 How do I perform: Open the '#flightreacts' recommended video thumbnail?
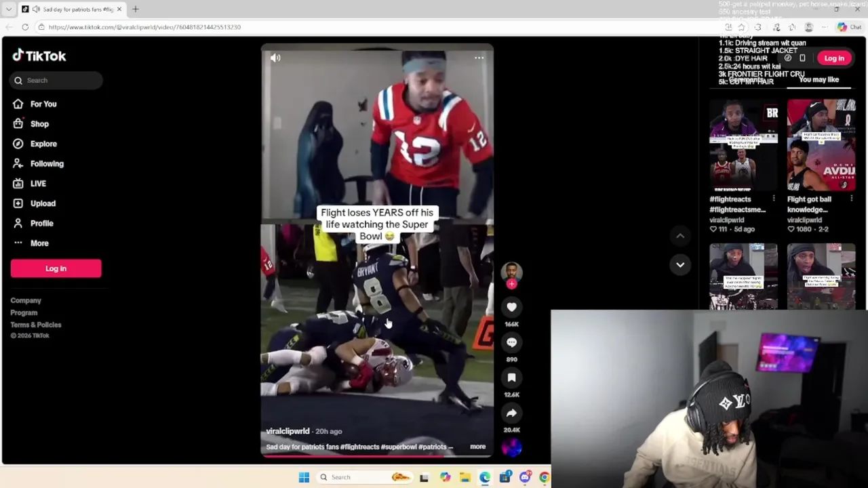(743, 146)
